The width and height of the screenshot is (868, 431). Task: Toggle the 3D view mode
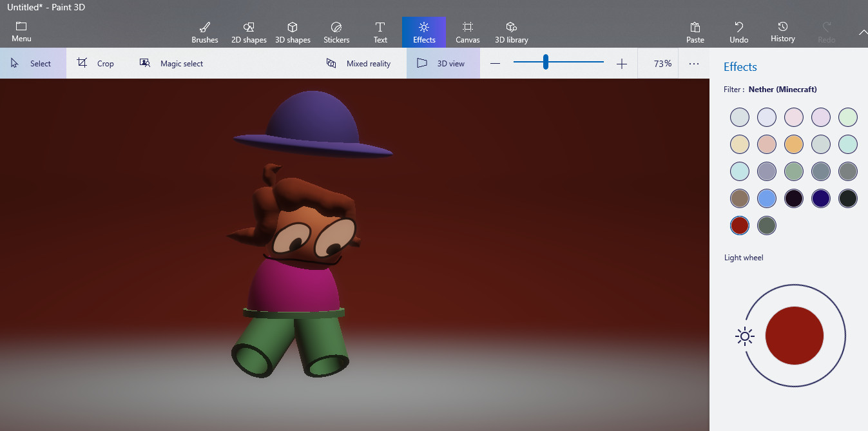point(443,64)
